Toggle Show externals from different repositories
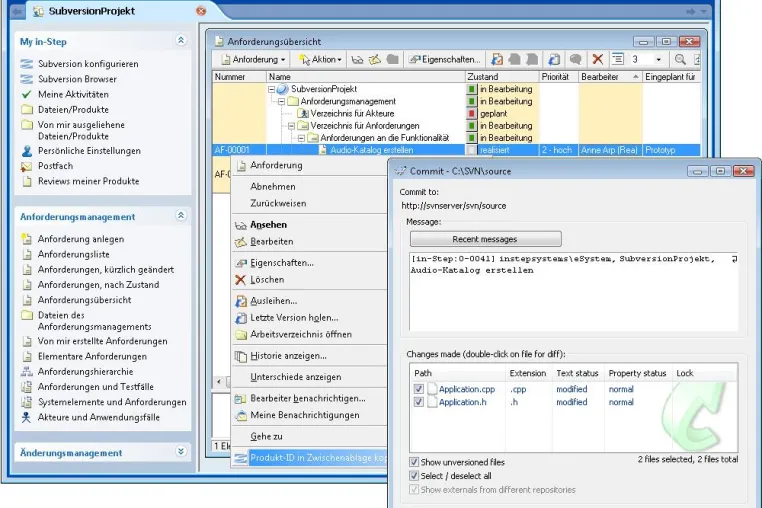 point(414,490)
